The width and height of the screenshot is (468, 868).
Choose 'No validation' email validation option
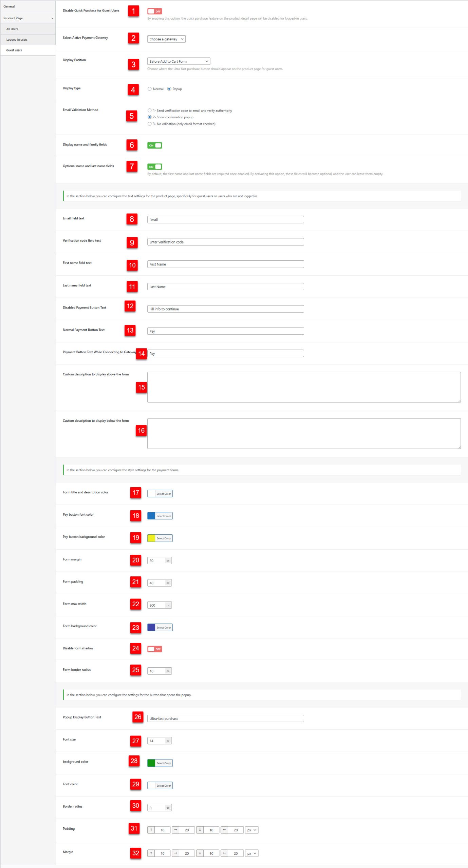149,124
